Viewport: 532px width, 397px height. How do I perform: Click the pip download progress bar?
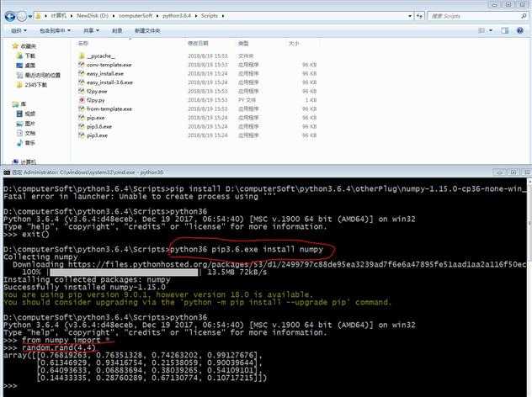[124, 272]
